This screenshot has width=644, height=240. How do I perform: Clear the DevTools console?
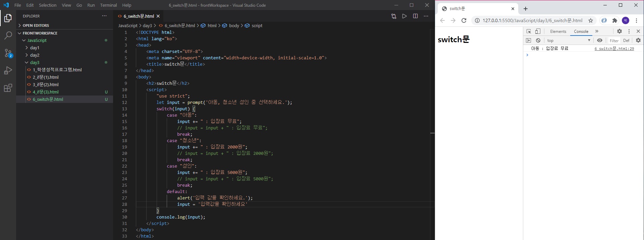538,40
